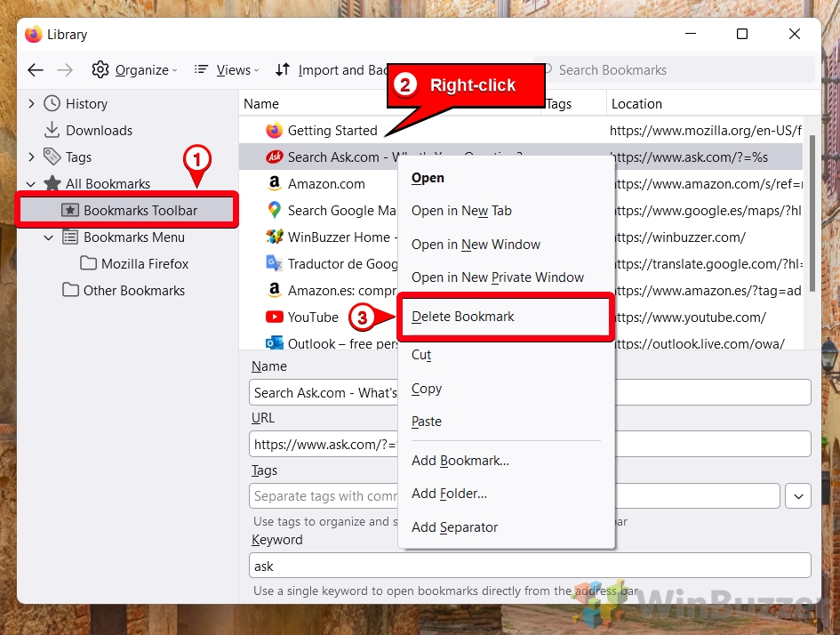Go back with the left arrow

click(36, 70)
